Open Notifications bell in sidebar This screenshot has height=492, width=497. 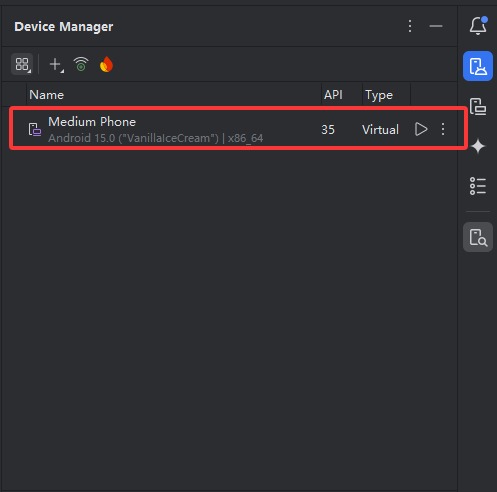click(478, 26)
